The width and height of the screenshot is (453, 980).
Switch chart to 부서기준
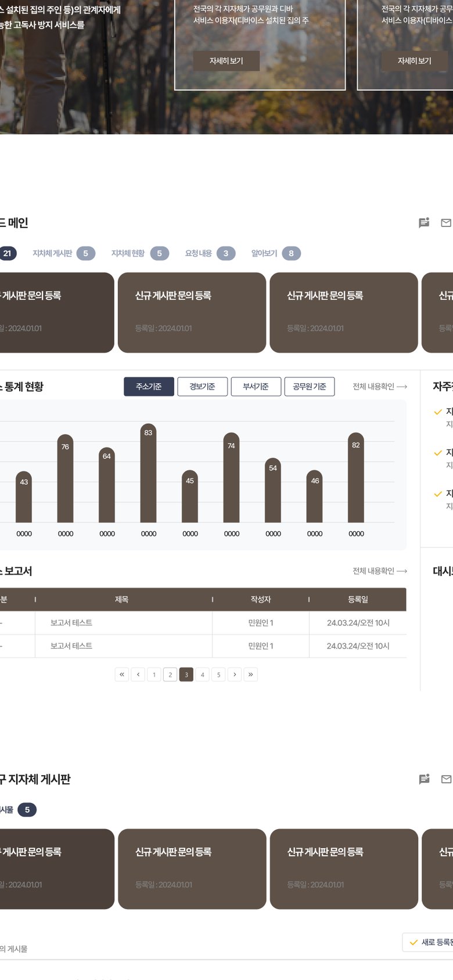[x=256, y=387]
